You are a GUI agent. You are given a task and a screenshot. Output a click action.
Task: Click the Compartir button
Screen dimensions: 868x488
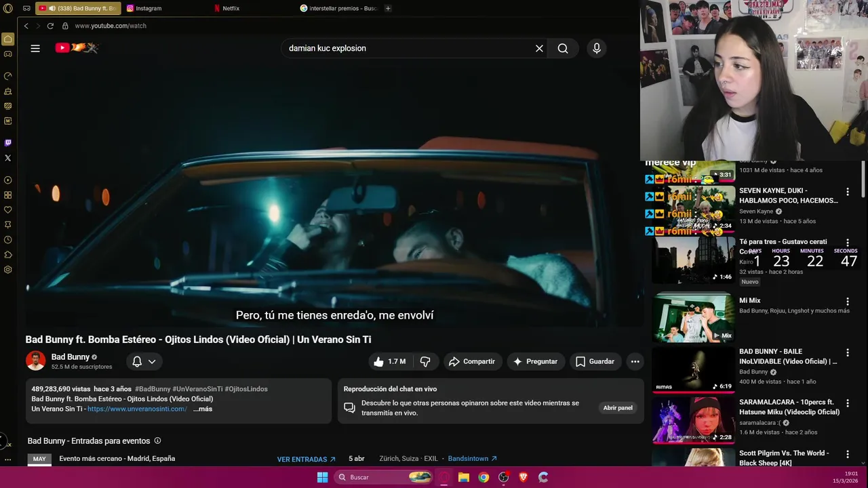pos(472,361)
